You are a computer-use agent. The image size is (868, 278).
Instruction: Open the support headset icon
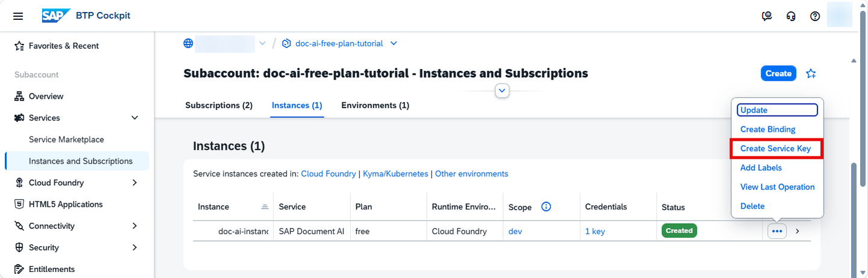point(791,16)
